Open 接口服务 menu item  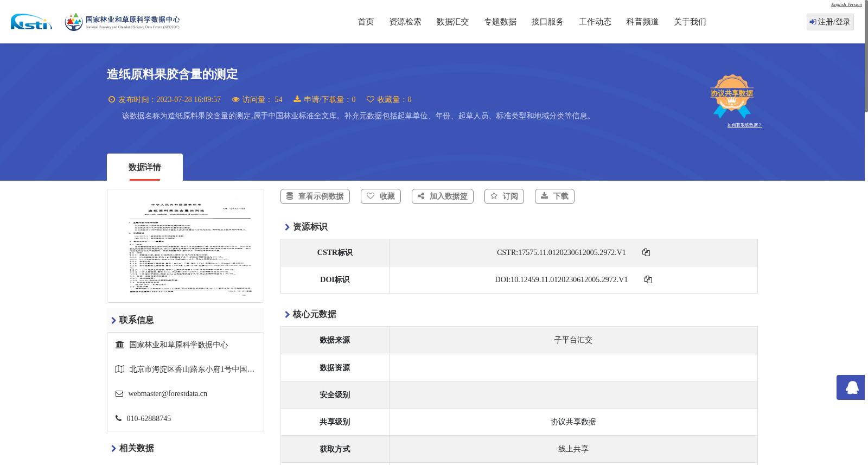coord(547,22)
